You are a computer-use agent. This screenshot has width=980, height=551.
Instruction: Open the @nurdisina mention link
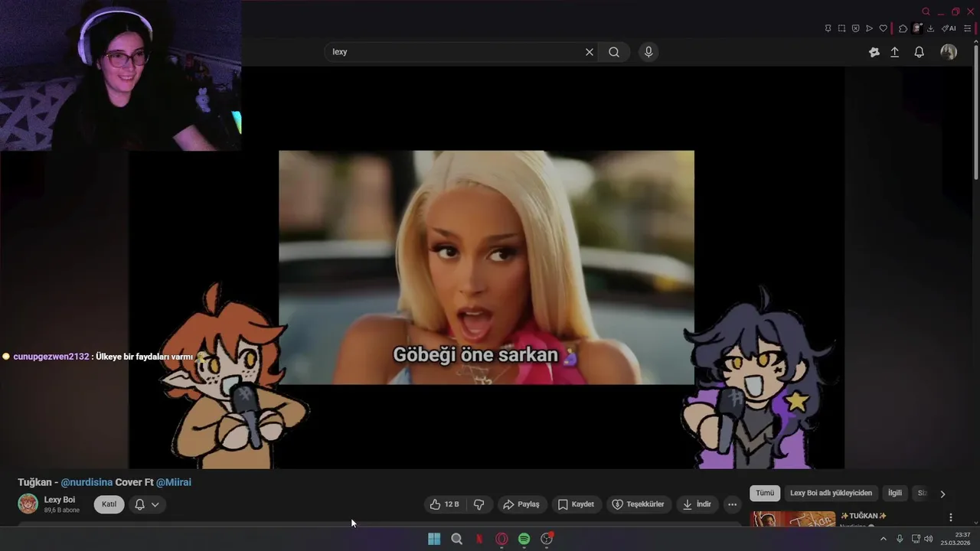[87, 482]
